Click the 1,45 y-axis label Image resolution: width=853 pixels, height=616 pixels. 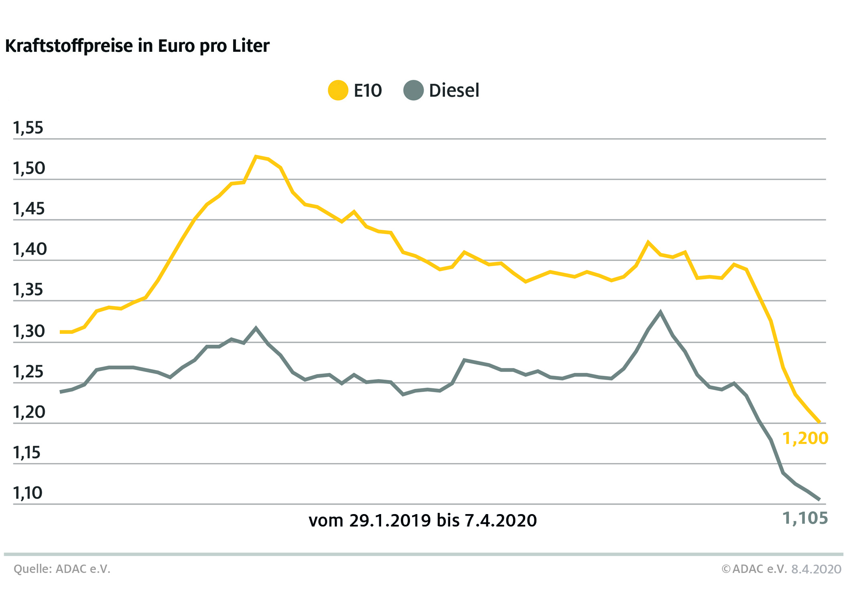29,209
